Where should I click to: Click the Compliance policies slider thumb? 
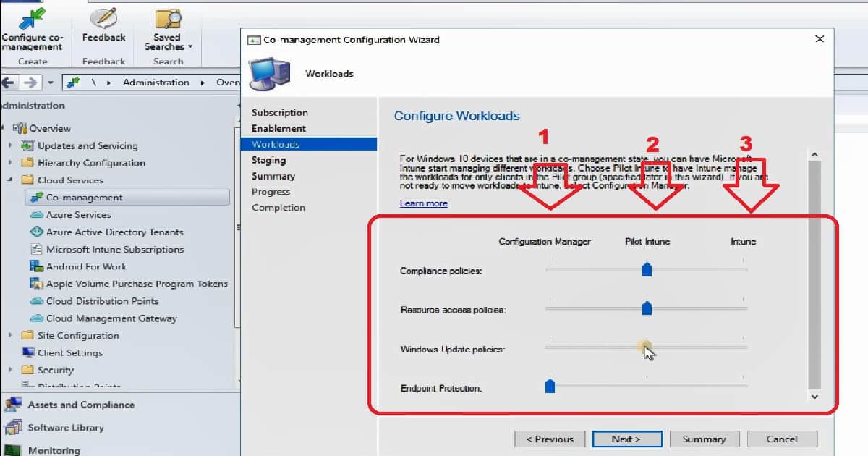pyautogui.click(x=647, y=269)
